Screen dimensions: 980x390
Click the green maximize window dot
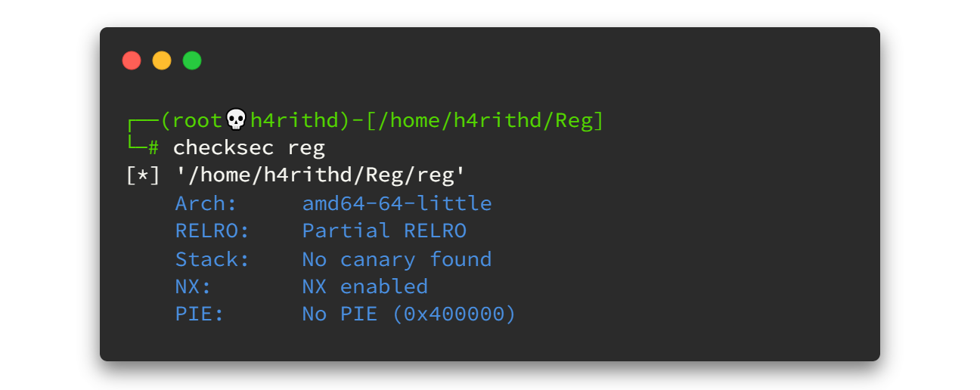tap(192, 60)
